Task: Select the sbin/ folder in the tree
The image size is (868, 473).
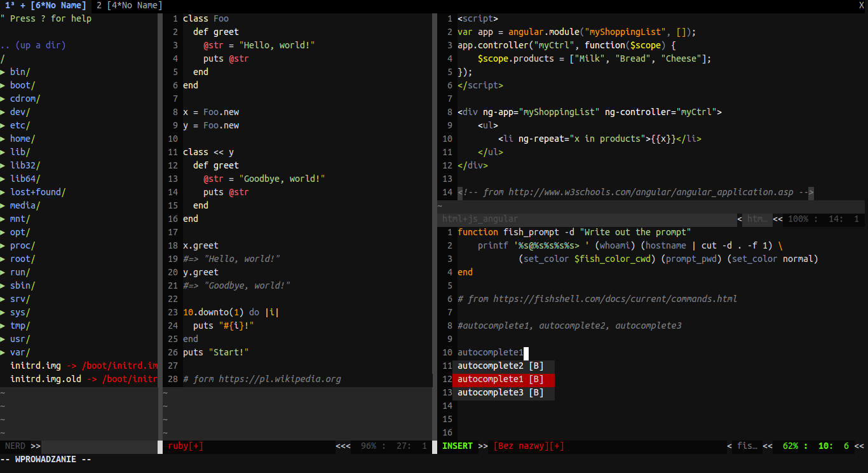Action: (x=23, y=285)
